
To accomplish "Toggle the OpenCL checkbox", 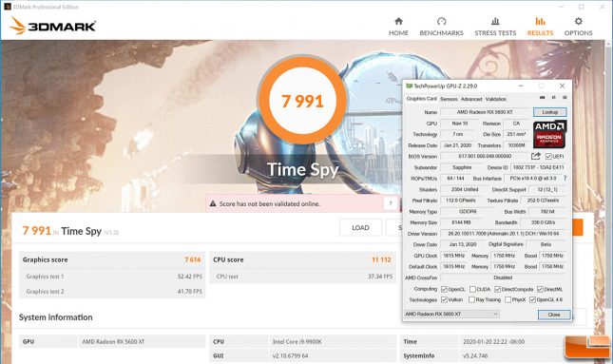I will coord(444,289).
